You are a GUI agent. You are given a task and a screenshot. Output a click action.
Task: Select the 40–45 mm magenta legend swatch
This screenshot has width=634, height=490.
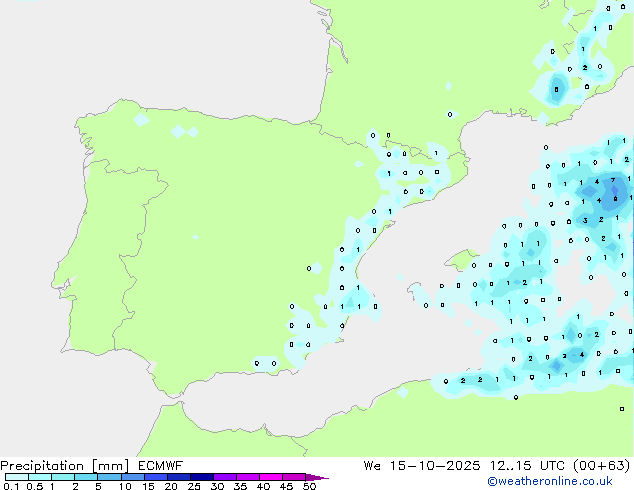[271, 477]
